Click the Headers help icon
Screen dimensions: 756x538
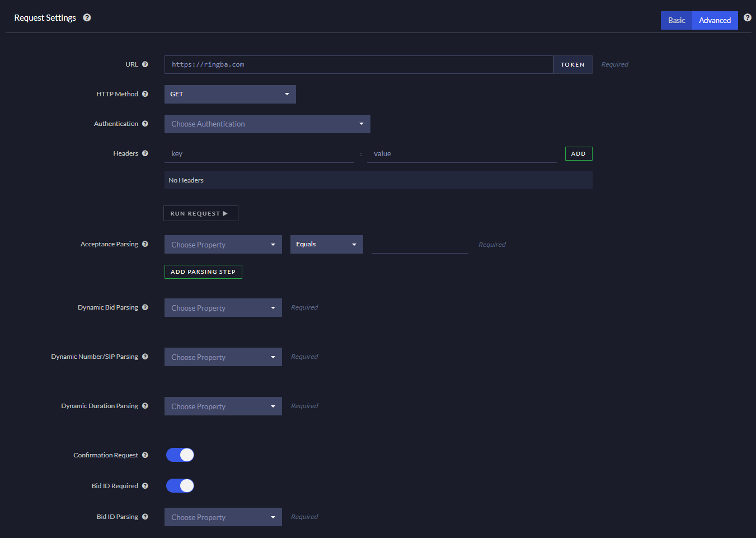click(x=145, y=153)
